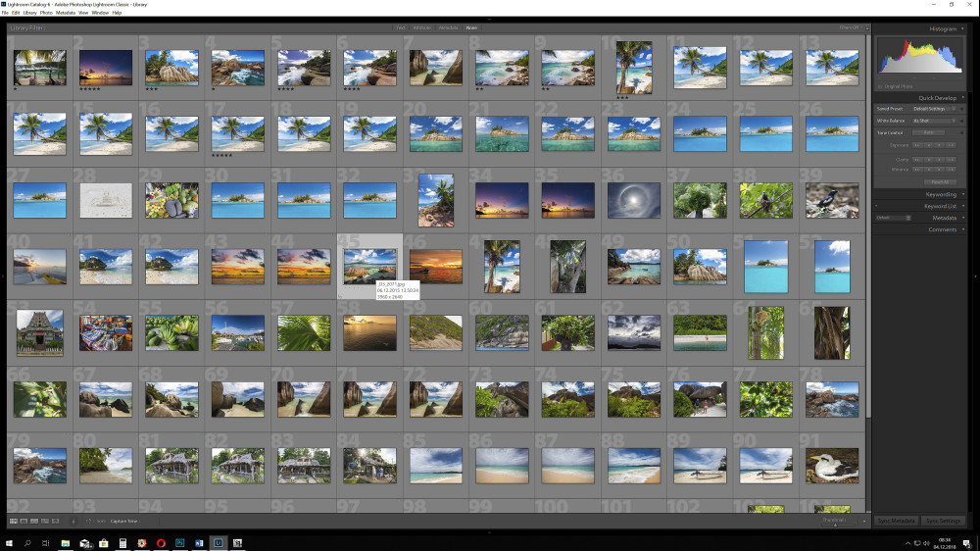Open Windows Start menu

coord(9,543)
